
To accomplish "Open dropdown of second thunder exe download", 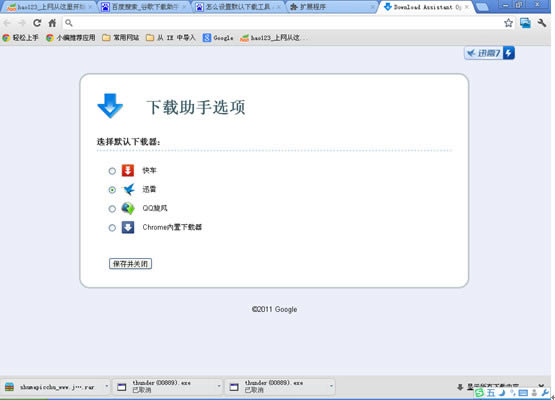I will point(331,386).
